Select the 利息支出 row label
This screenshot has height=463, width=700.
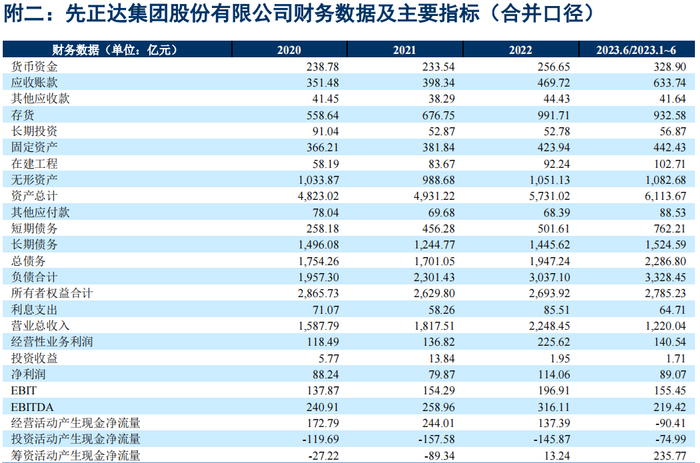tap(34, 310)
